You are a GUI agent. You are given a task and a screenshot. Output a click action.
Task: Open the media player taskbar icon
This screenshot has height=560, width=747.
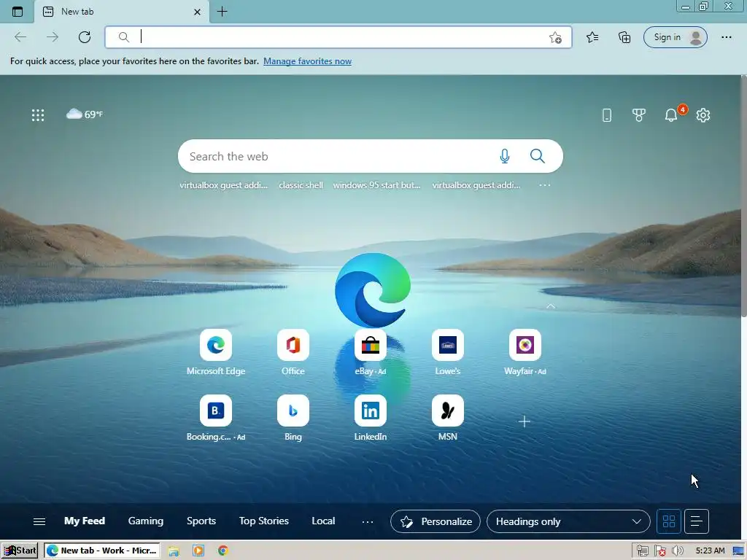click(198, 551)
